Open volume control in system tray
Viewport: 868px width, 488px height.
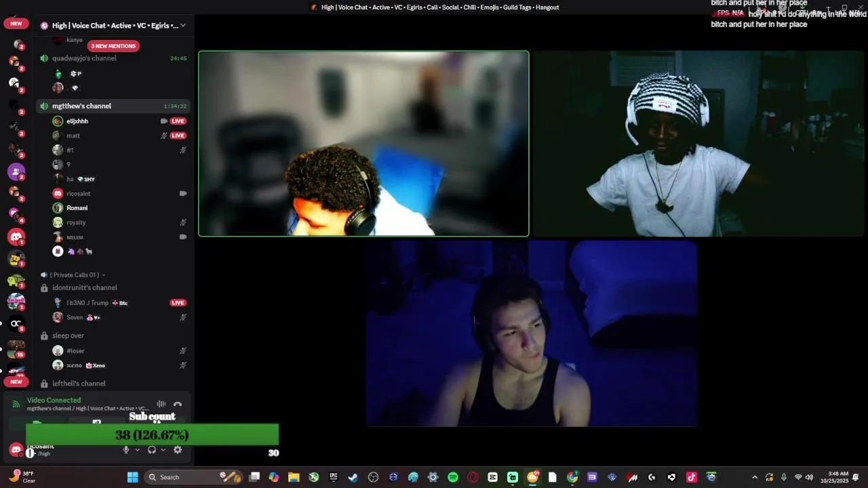[x=810, y=477]
